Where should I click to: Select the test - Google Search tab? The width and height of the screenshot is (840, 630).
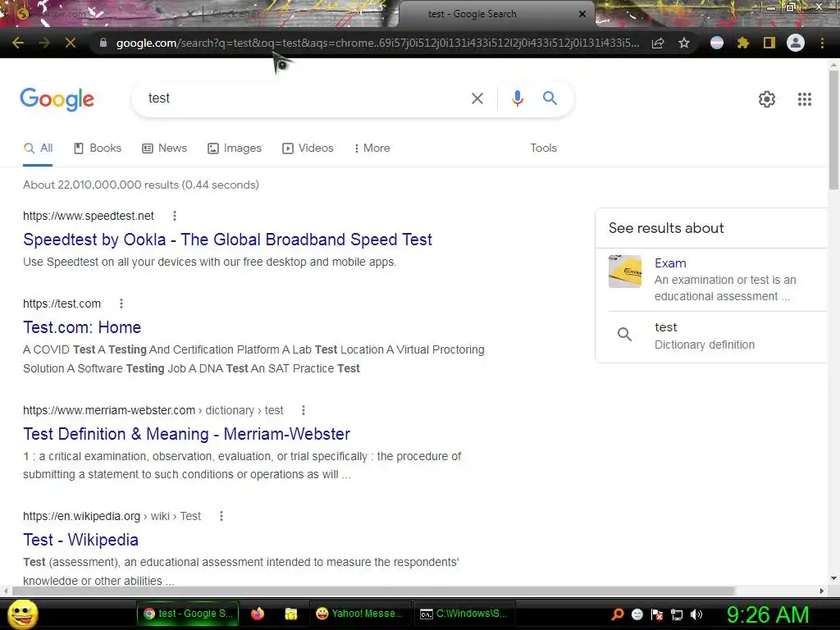click(496, 15)
